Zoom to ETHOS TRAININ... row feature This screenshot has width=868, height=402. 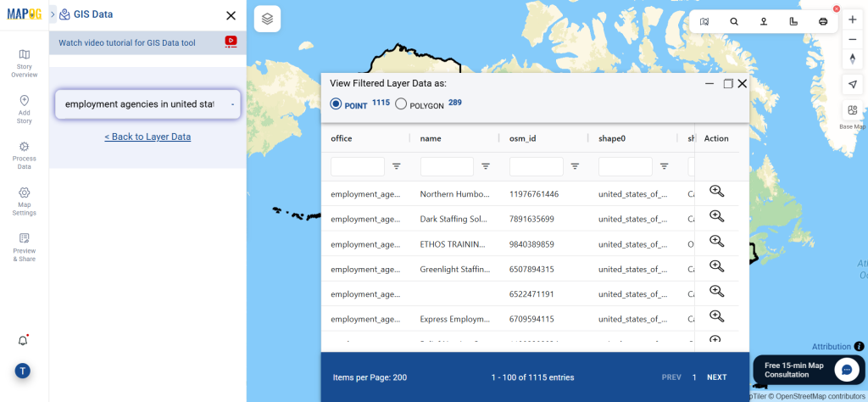tap(717, 242)
